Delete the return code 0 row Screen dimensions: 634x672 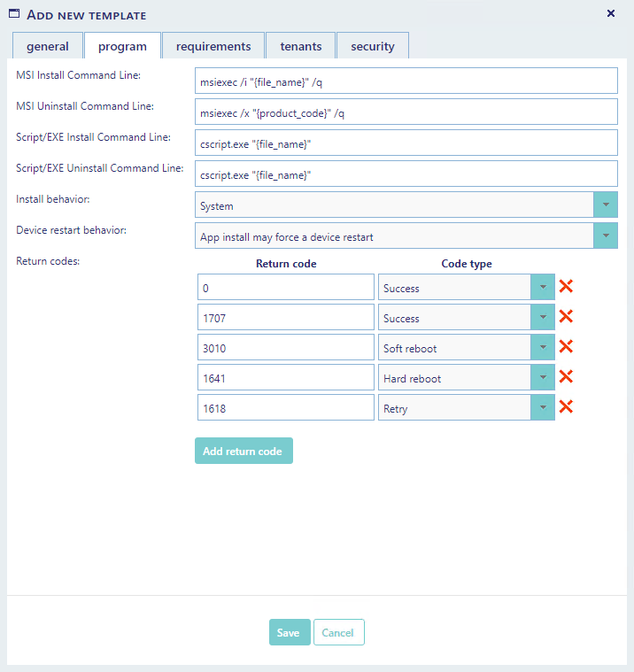pyautogui.click(x=566, y=287)
